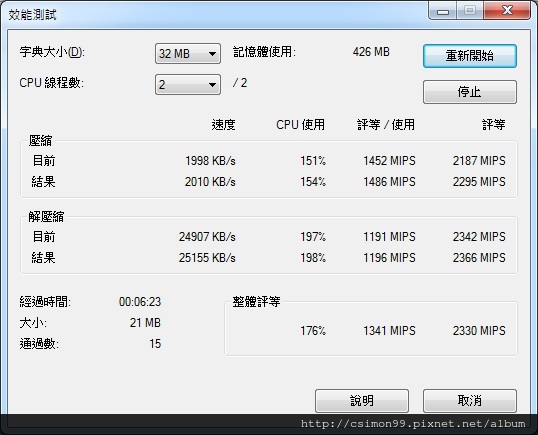
Task: Click the compression CPU usage 151%
Action: pyautogui.click(x=313, y=161)
